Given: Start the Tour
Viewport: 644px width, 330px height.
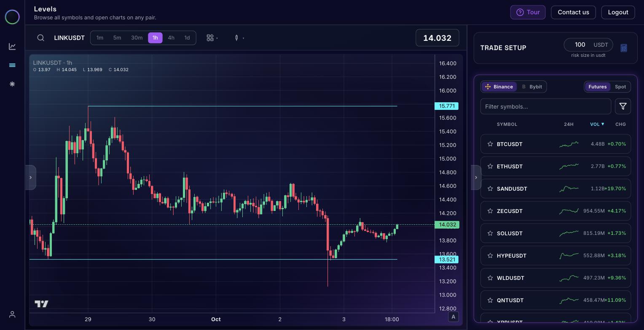Looking at the screenshot, I should coord(528,12).
